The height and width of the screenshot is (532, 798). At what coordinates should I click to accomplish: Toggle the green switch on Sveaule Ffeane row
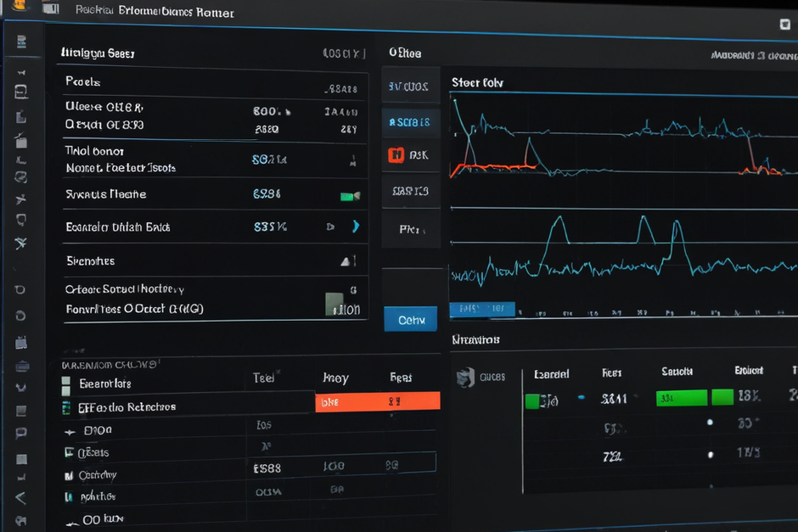pyautogui.click(x=350, y=196)
